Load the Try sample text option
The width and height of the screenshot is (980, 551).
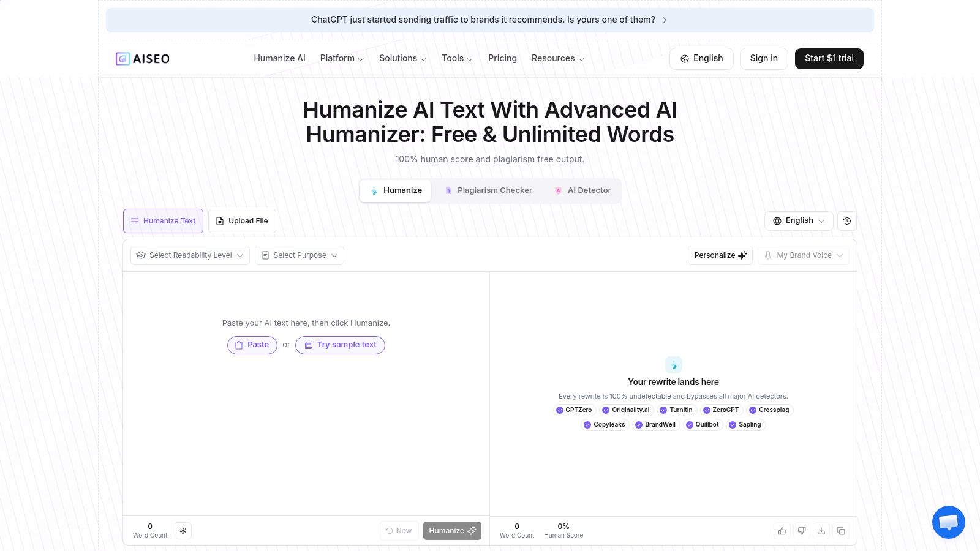[340, 345]
